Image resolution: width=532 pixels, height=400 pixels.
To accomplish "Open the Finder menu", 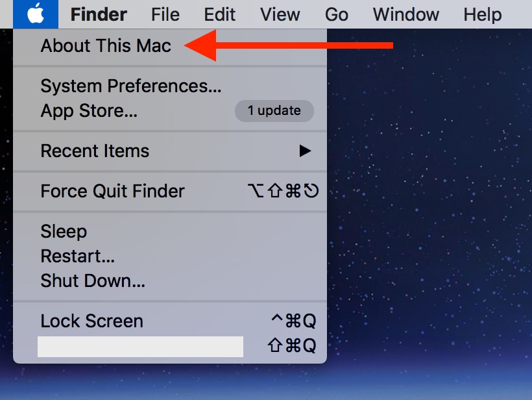I will click(x=99, y=14).
